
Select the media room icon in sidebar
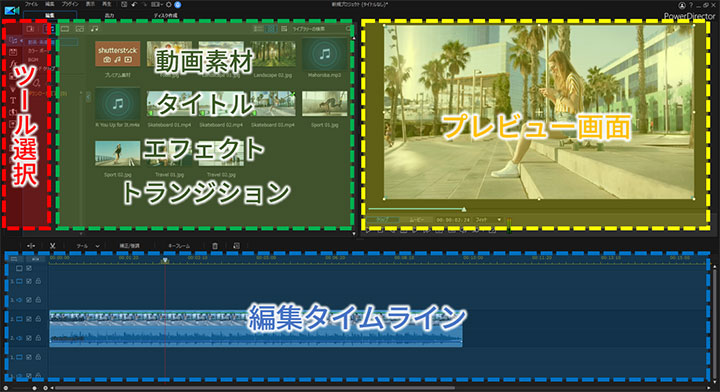click(x=13, y=40)
